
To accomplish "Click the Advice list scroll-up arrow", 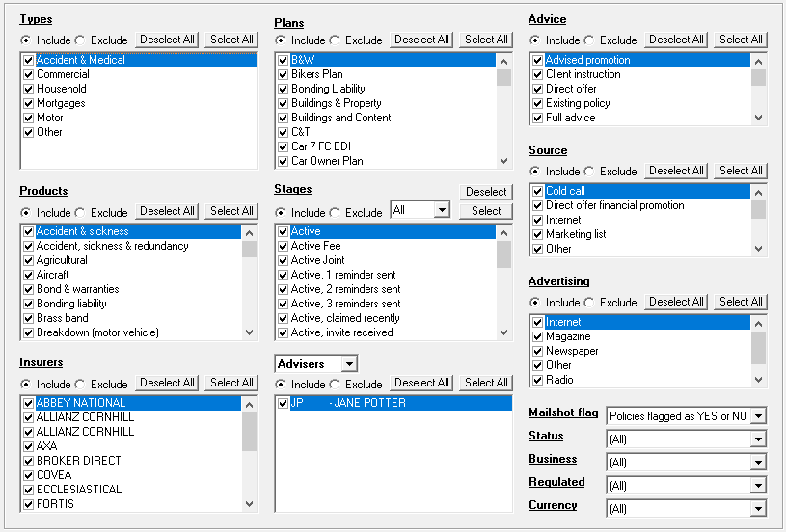I will coord(758,62).
